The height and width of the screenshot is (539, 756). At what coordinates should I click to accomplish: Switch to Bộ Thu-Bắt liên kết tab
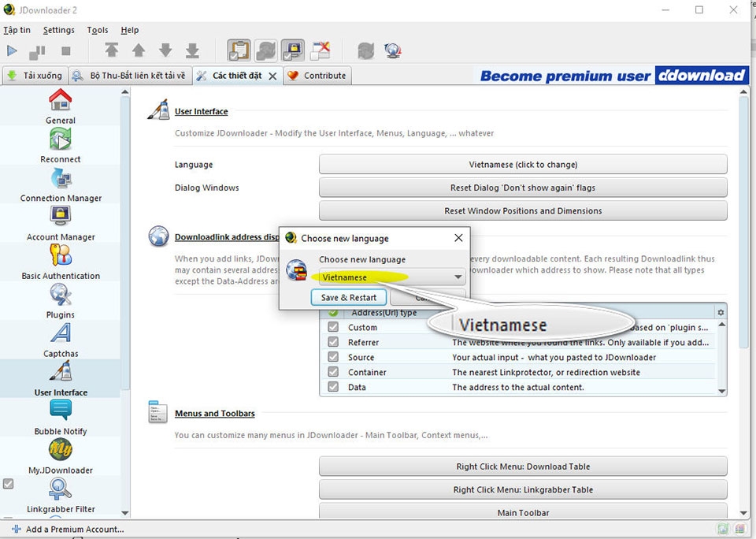(x=129, y=76)
